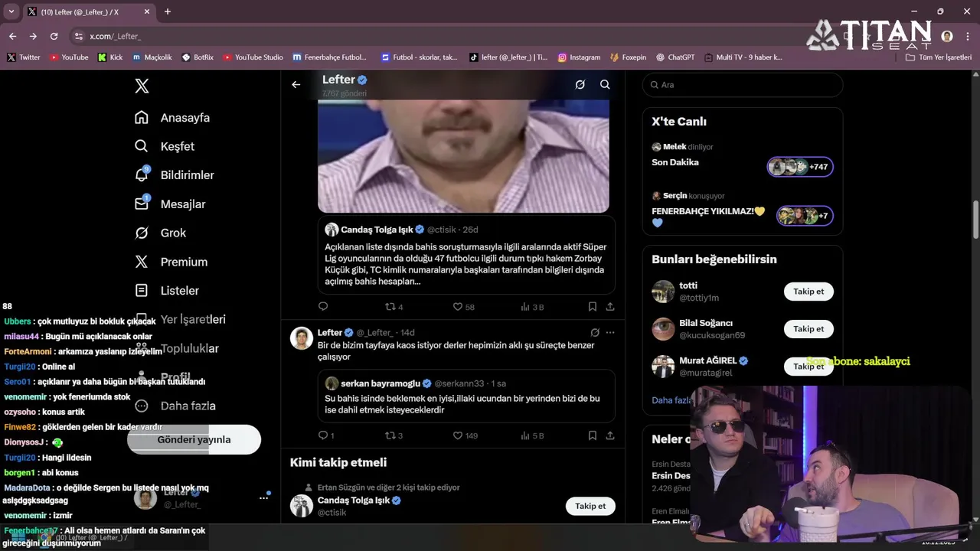View analytics of post with 5 B views
The height and width of the screenshot is (551, 980).
(532, 435)
